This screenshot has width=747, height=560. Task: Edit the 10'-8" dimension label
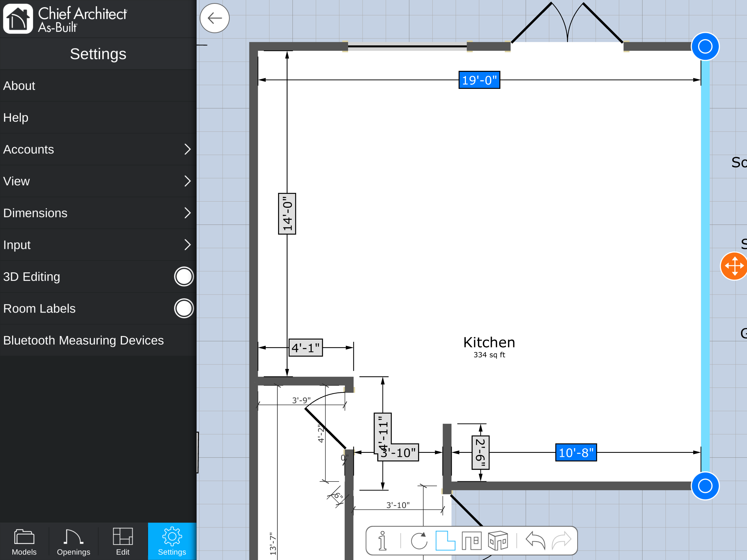(576, 453)
